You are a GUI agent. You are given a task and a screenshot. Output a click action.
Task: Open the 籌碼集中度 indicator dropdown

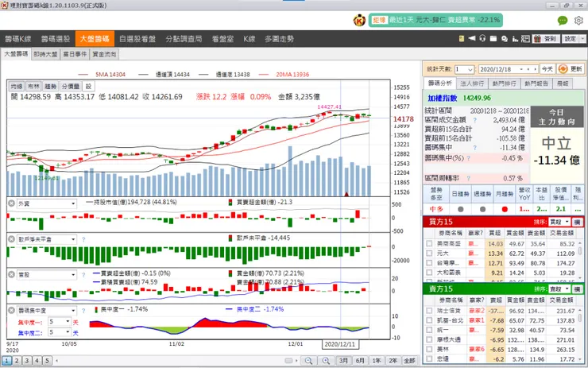coord(47,310)
